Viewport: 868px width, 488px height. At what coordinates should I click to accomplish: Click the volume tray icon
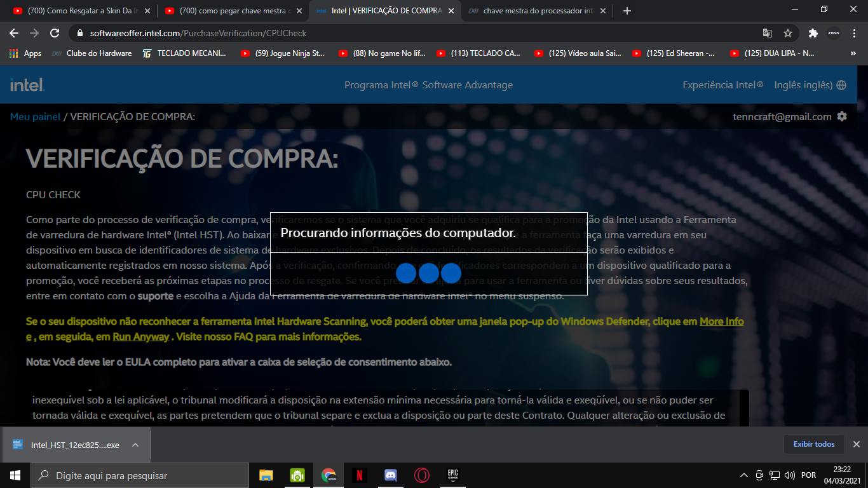click(x=790, y=475)
